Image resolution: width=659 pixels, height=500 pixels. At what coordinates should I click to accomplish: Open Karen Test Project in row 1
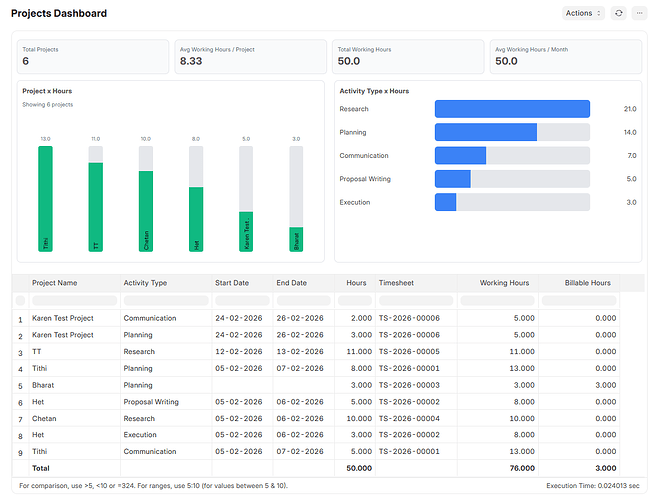click(62, 318)
